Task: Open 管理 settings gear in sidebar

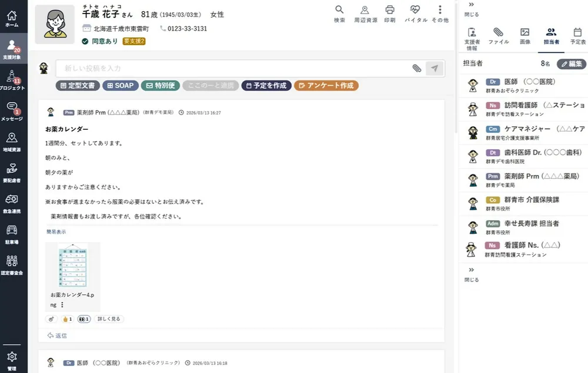Action: 12,361
